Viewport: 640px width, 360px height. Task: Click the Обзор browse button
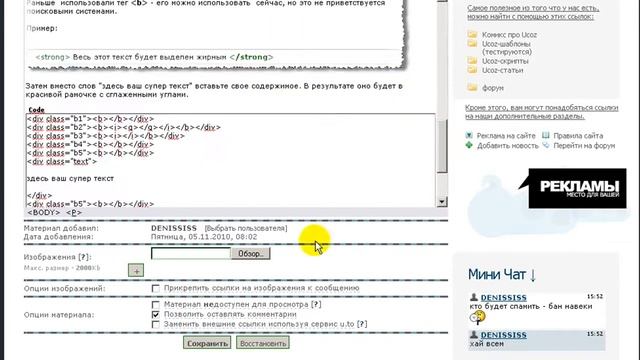tap(251, 253)
